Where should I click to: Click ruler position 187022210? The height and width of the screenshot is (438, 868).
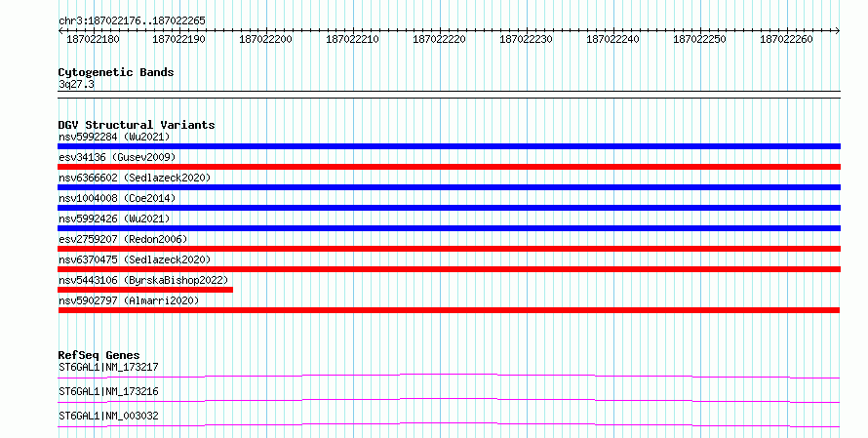[x=353, y=39]
